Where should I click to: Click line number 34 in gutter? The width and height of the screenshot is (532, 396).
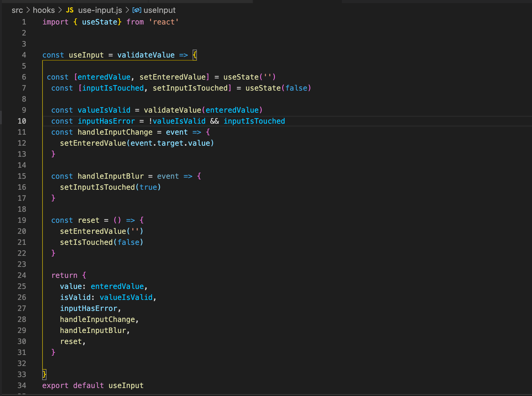click(22, 386)
